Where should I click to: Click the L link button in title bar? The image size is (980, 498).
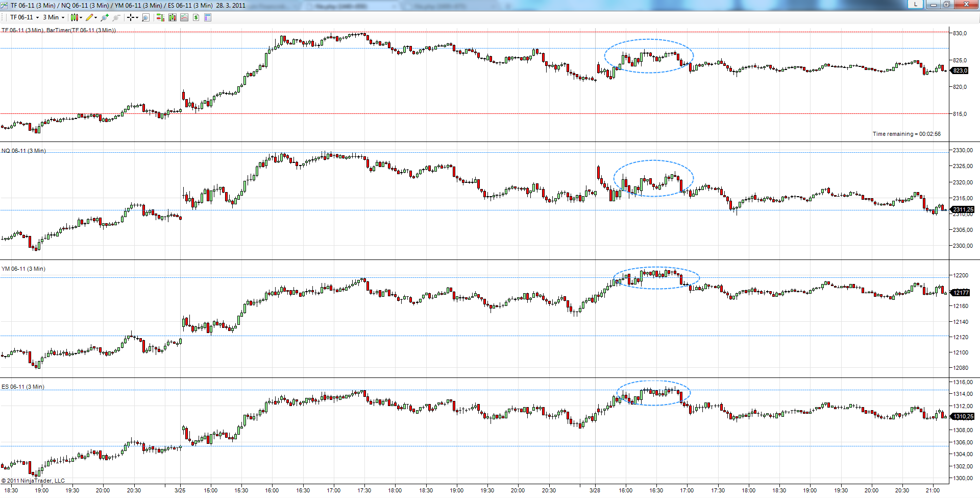pyautogui.click(x=915, y=5)
